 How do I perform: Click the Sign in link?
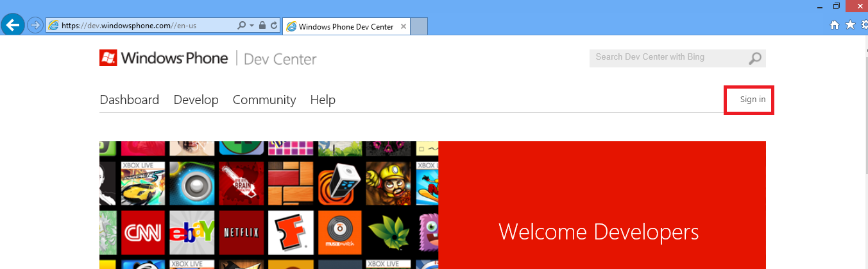point(753,100)
